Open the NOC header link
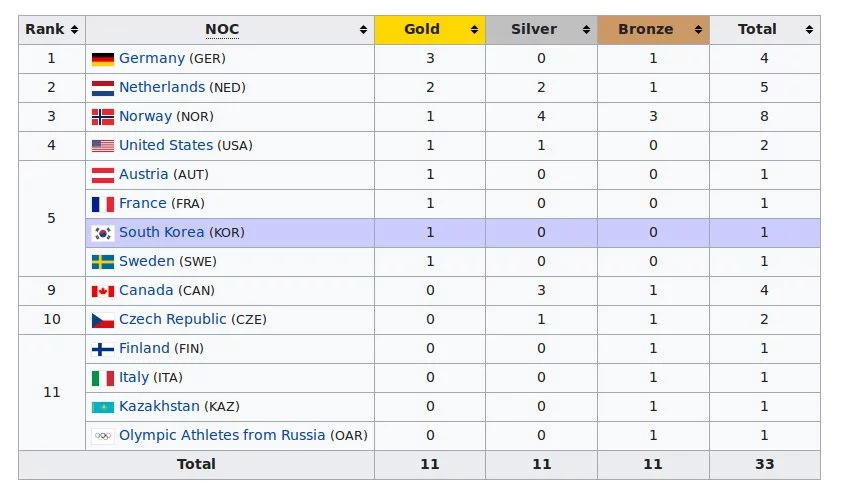 [x=222, y=30]
